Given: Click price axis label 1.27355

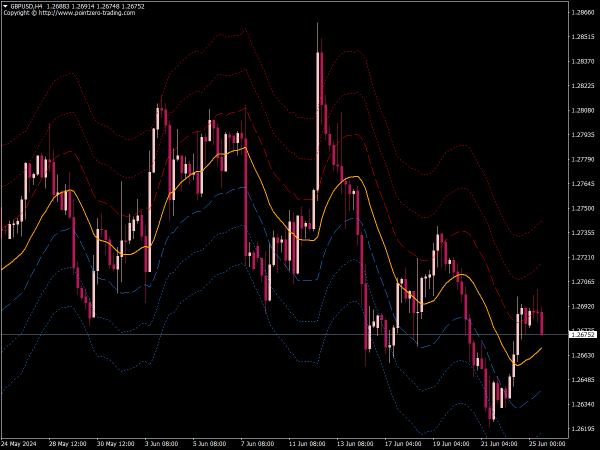Looking at the screenshot, I should click(583, 233).
